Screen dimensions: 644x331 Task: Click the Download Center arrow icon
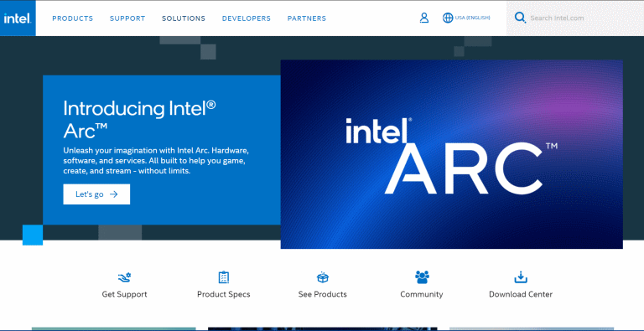(x=521, y=277)
